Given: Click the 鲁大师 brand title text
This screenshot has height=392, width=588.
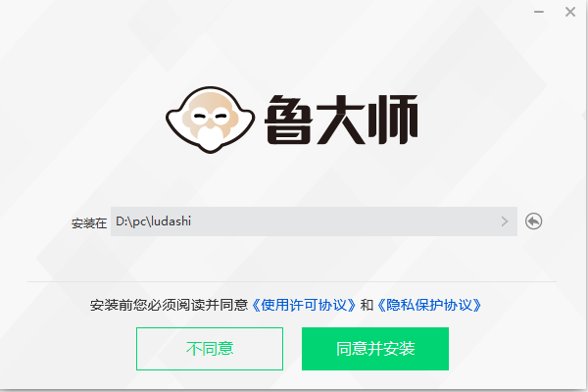Looking at the screenshot, I should click(341, 120).
